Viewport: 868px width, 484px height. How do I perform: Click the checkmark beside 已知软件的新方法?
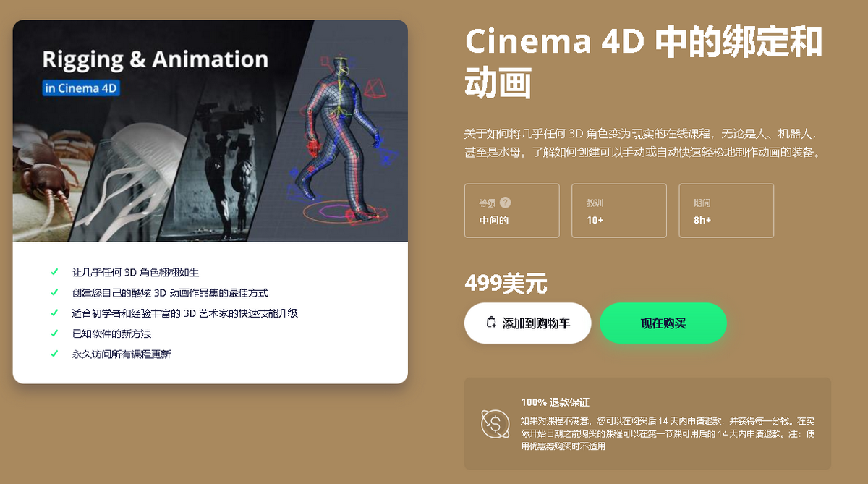click(54, 334)
